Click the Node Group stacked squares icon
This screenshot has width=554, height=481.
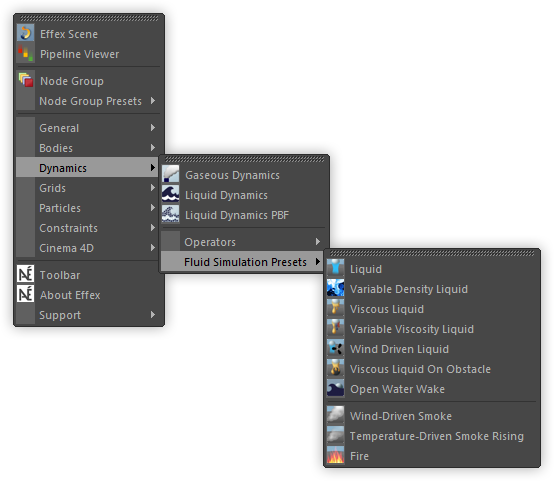(25, 80)
